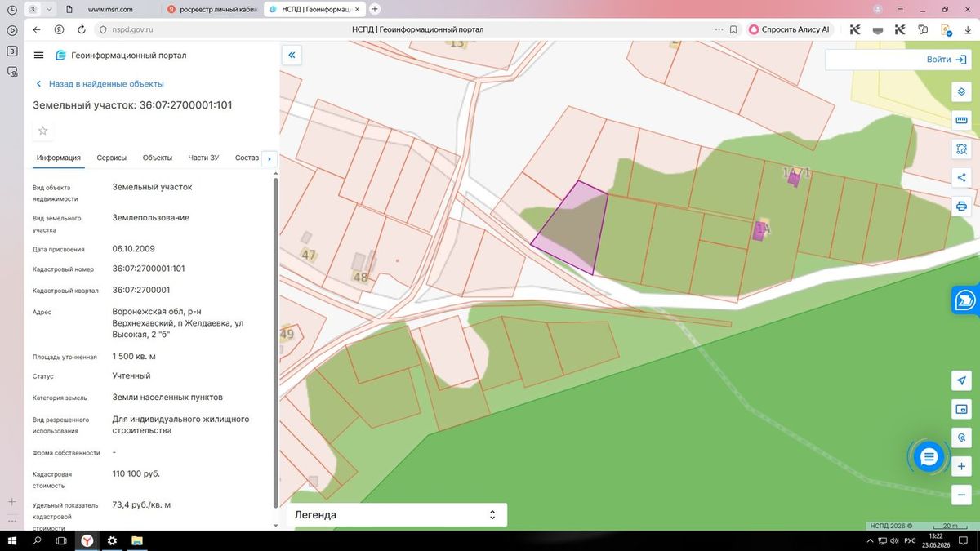Open Windows taskbar search

tap(37, 540)
